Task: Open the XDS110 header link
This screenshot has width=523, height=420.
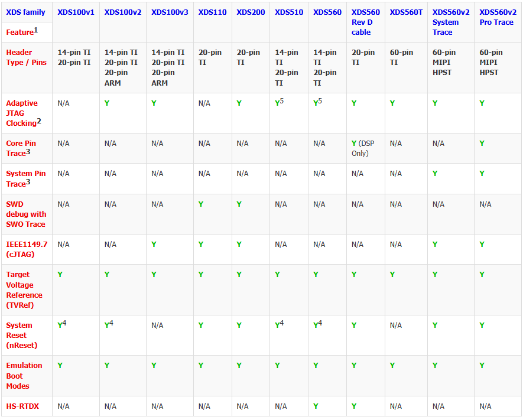Action: (213, 12)
